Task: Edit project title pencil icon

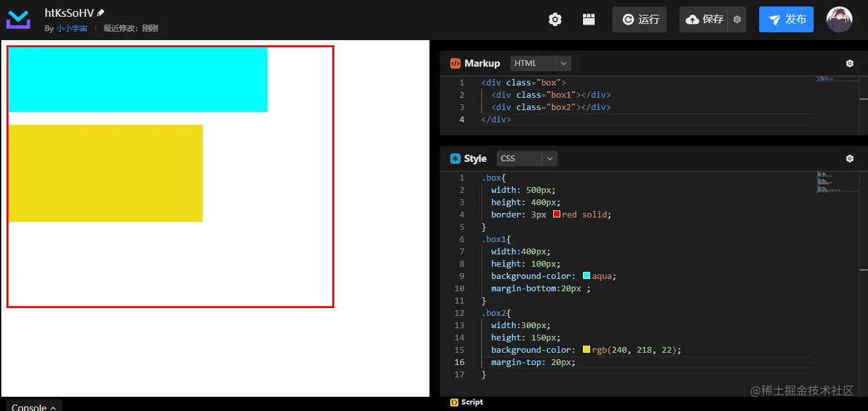Action: click(x=101, y=12)
